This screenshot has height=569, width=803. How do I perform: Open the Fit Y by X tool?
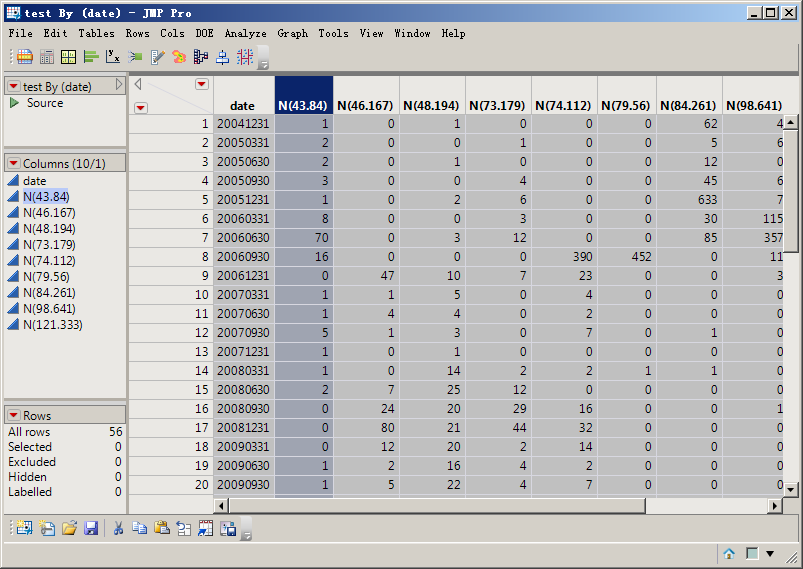click(x=113, y=57)
